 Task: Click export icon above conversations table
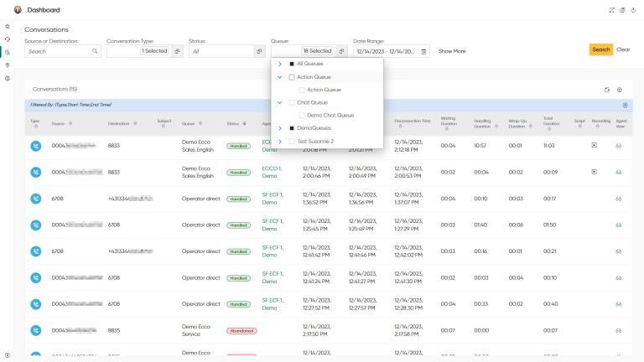point(606,89)
